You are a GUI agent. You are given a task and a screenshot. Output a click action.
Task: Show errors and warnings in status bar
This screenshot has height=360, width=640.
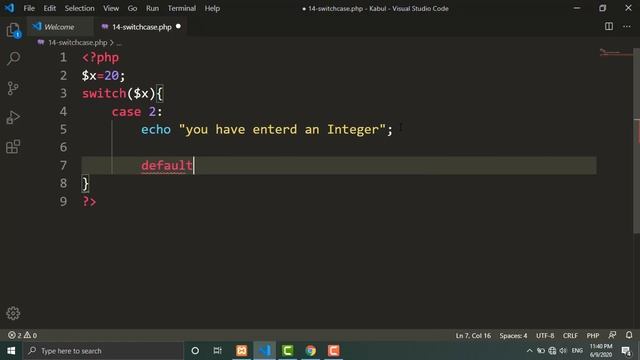[22, 335]
